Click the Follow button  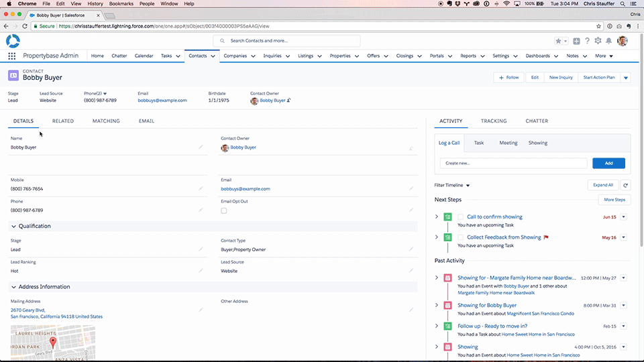point(509,78)
